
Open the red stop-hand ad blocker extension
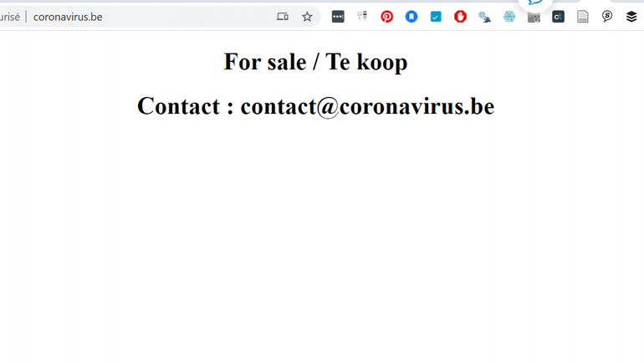coord(460,17)
